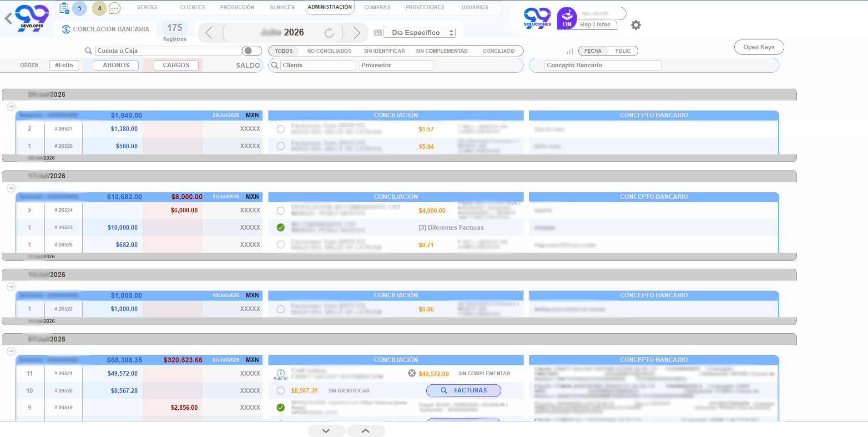Click the bar chart sort icon
The image size is (868, 437).
(x=570, y=51)
